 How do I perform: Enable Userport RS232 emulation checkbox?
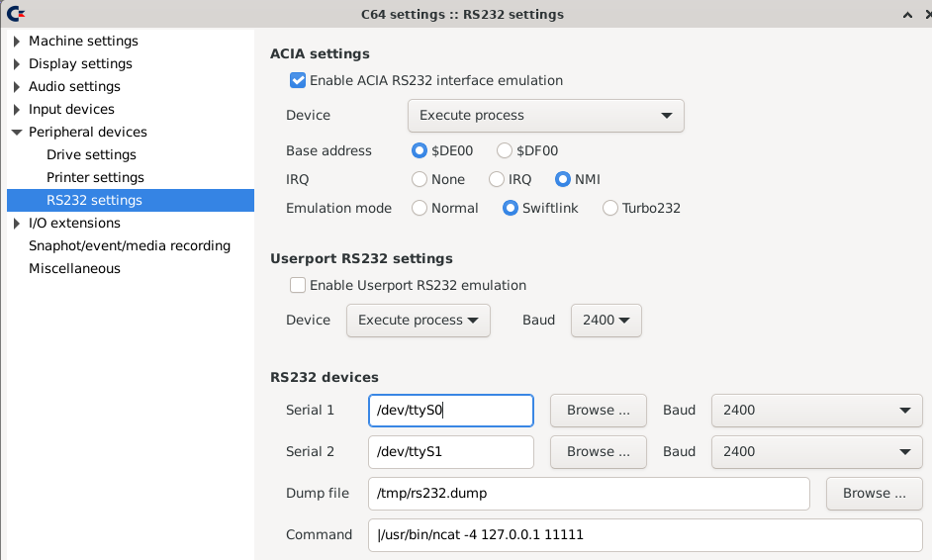tap(298, 285)
